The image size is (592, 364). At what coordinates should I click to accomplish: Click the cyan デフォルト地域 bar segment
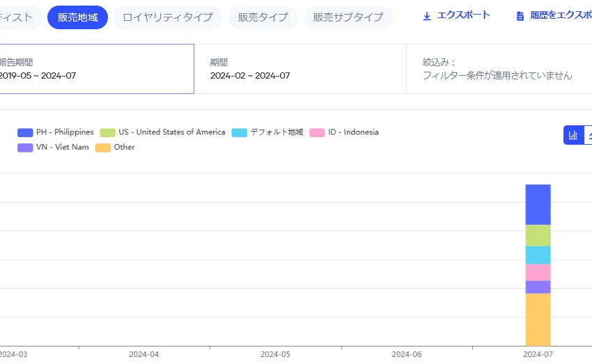pyautogui.click(x=538, y=255)
